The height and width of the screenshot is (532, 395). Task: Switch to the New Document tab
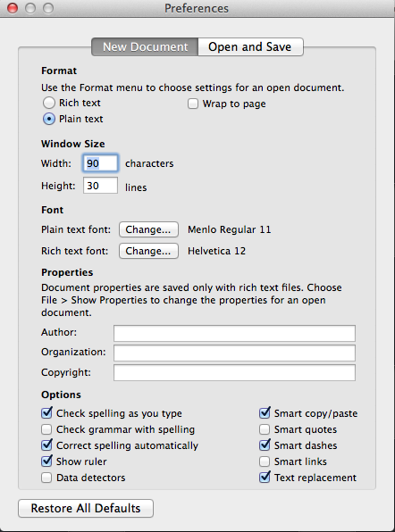[145, 46]
